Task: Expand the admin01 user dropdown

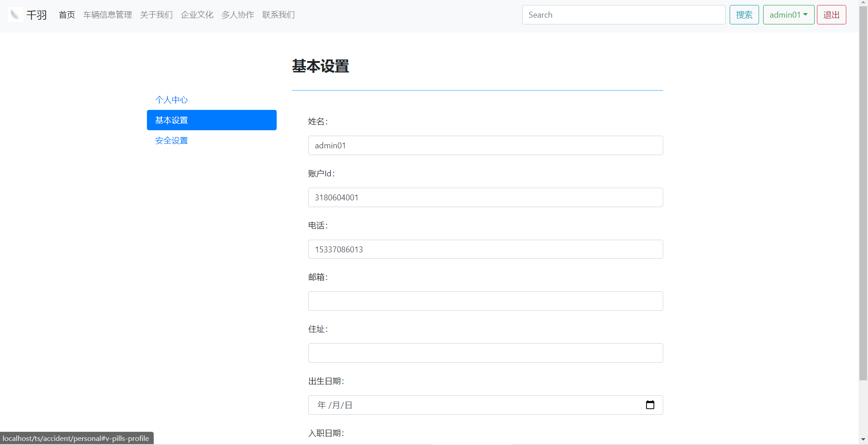Action: 788,14
